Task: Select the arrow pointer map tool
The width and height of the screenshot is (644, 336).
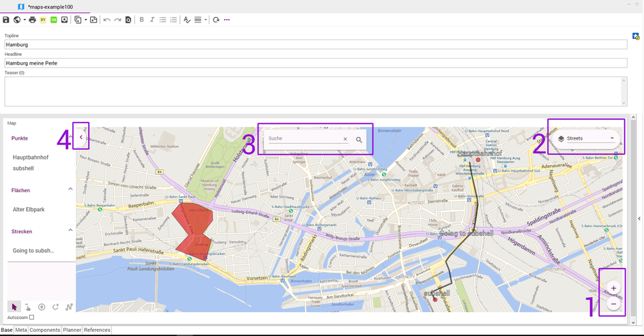Action: (x=14, y=307)
